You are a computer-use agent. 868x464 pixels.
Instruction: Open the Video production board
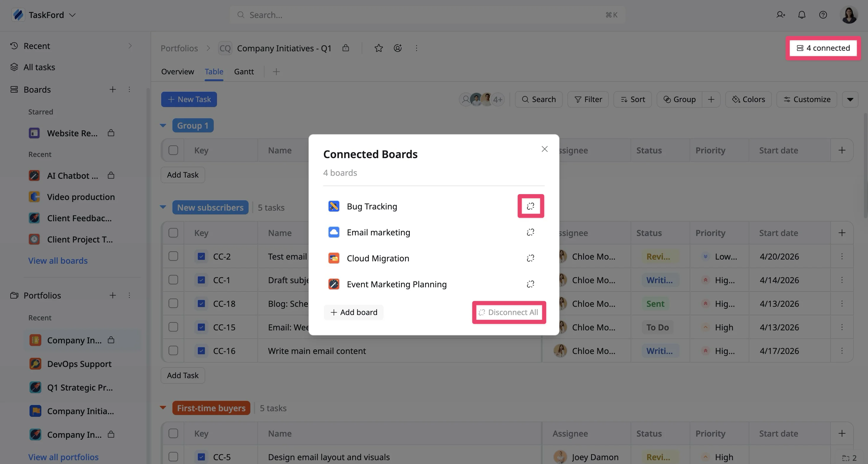click(81, 197)
